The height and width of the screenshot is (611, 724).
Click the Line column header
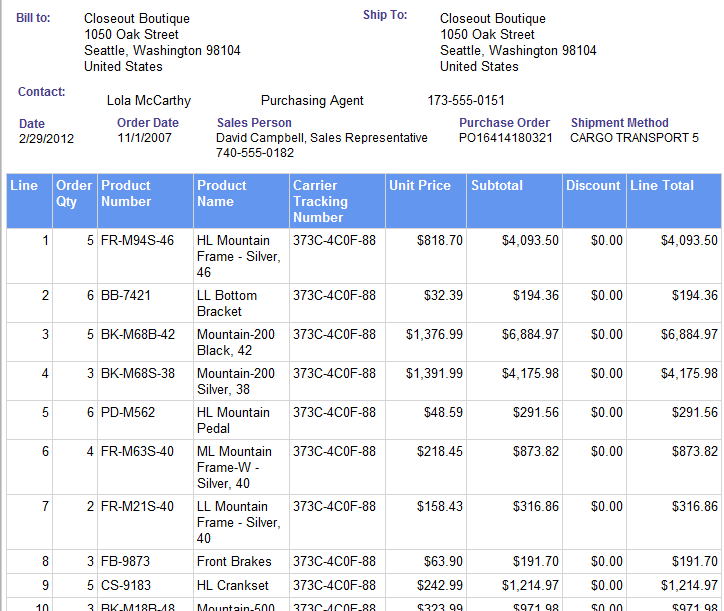[30, 201]
